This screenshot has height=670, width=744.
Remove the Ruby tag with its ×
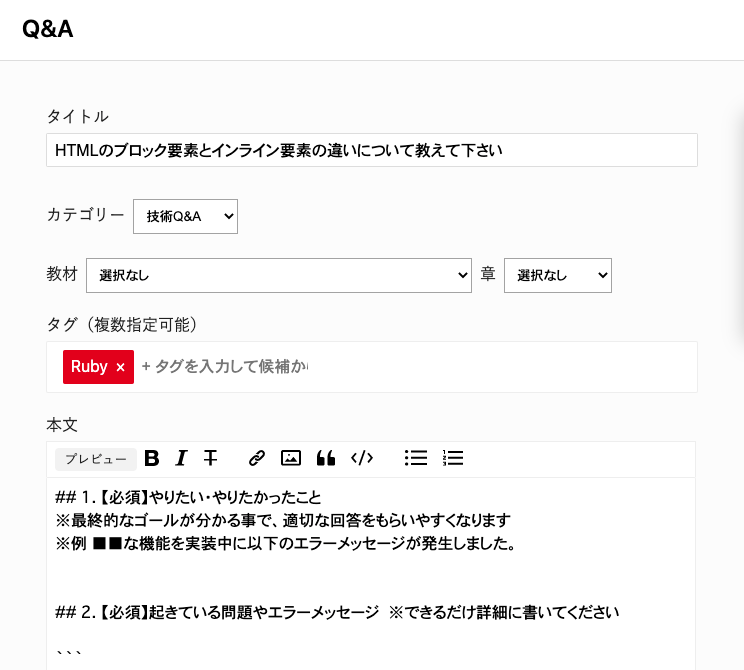pos(121,367)
